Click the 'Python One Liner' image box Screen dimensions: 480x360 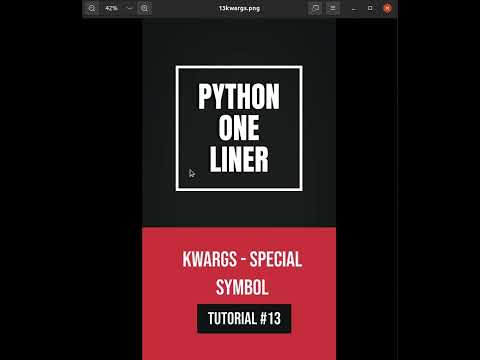(239, 128)
